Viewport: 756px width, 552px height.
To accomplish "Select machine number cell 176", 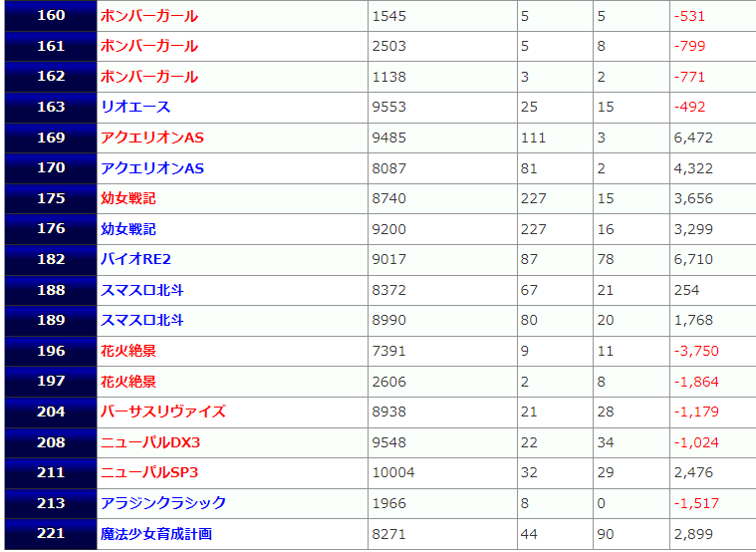I will pos(51,229).
